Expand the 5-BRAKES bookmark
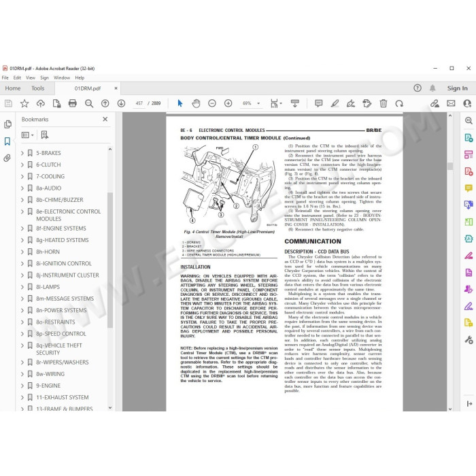The width and height of the screenshot is (476, 476). pos(22,153)
